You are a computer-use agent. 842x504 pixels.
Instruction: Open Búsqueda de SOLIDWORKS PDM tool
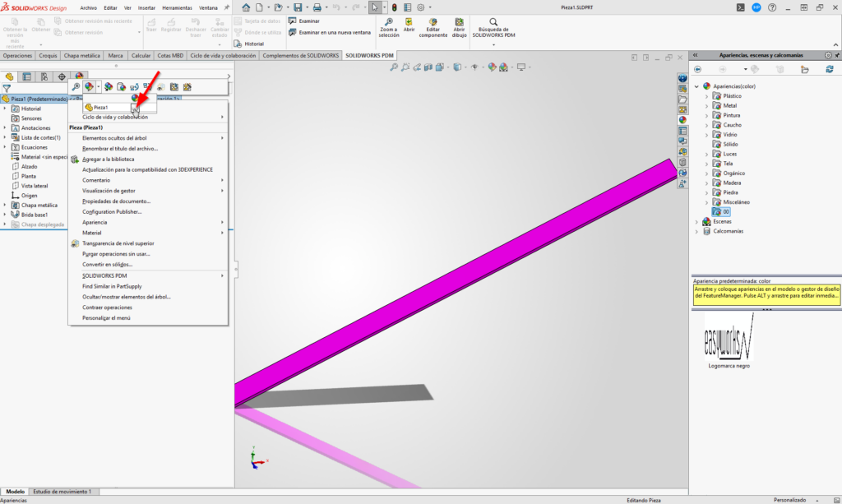493,28
